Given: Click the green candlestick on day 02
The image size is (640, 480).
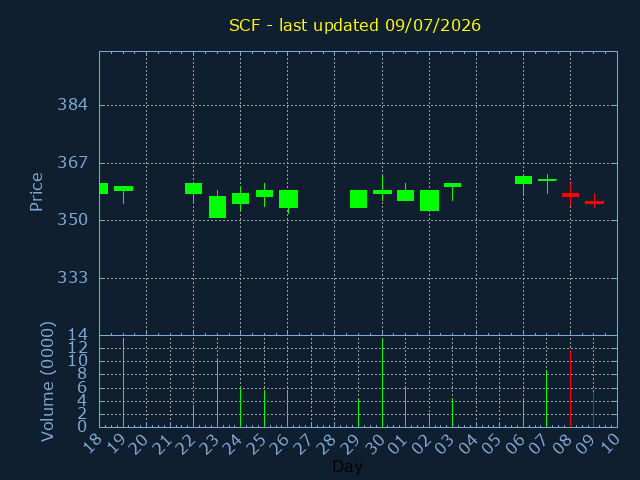Looking at the screenshot, I should click(429, 200).
